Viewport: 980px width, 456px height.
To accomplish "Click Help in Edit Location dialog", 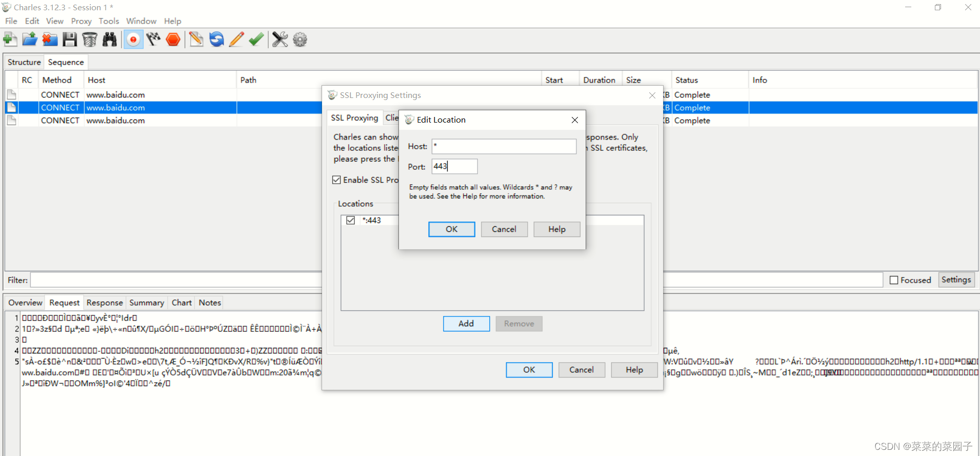I will coord(557,229).
